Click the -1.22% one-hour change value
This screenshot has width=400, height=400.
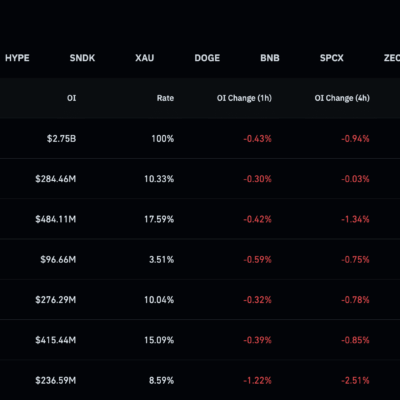tap(257, 380)
